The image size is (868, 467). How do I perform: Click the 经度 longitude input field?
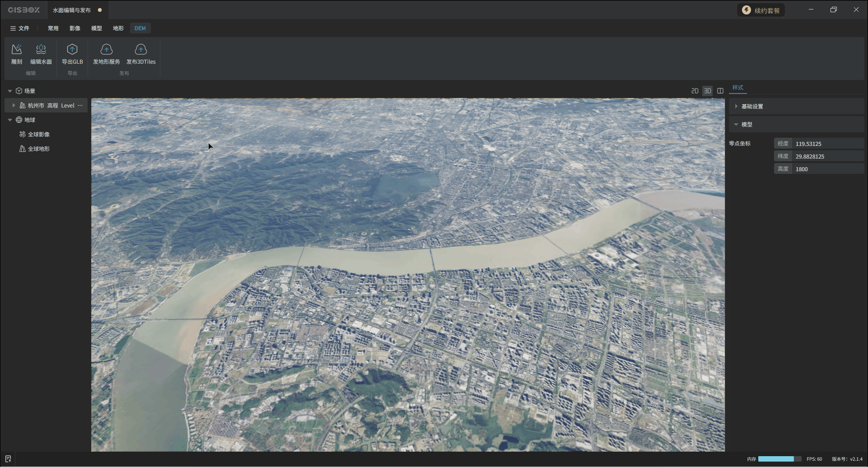coord(827,144)
